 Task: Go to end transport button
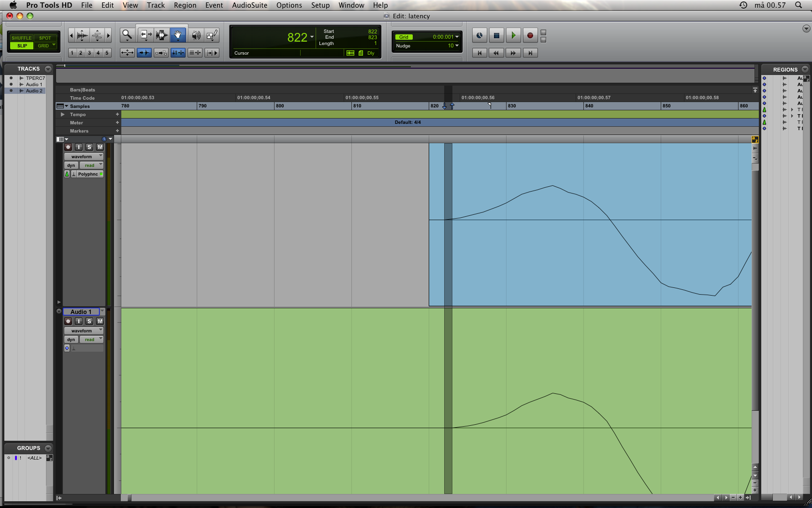coord(530,53)
